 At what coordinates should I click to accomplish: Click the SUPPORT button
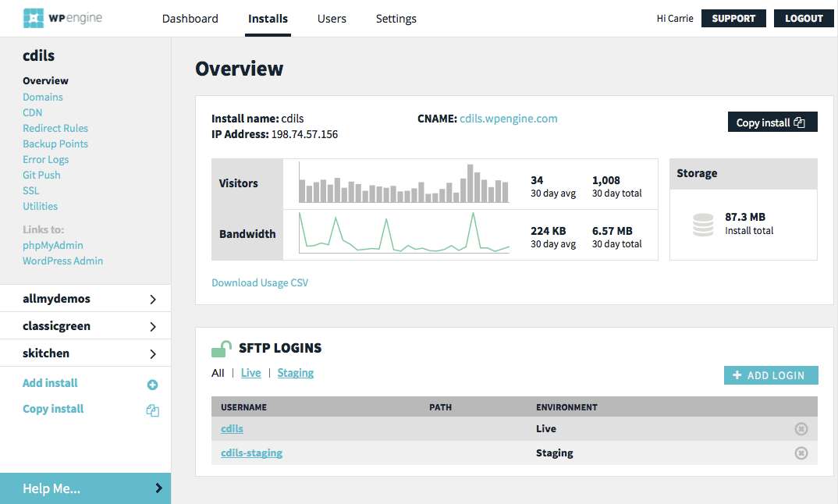[x=733, y=18]
